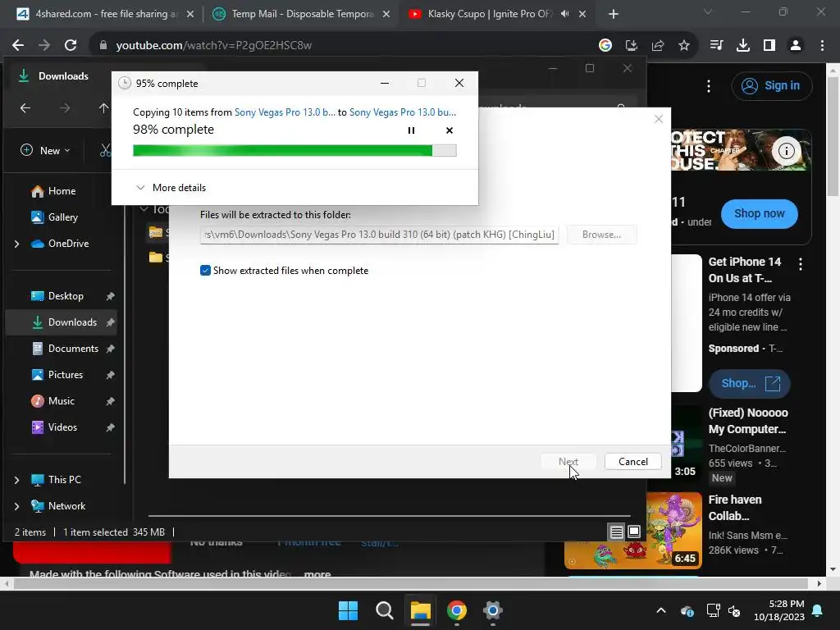Expand More details in copy dialog

(x=171, y=188)
